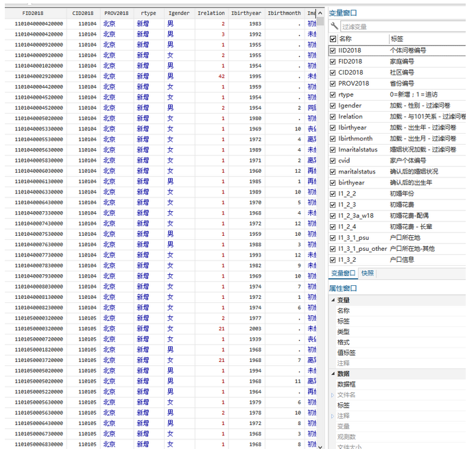Expand the 文件名 property row

(x=333, y=395)
